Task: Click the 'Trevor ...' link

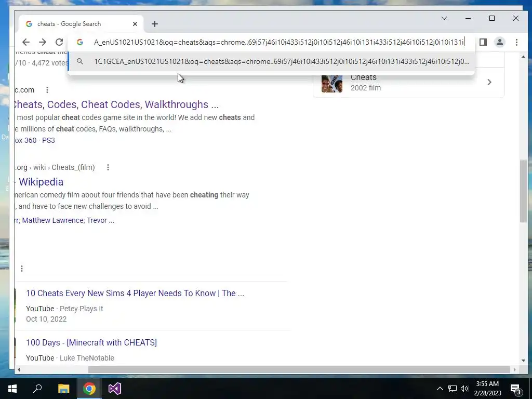Action: pyautogui.click(x=100, y=220)
